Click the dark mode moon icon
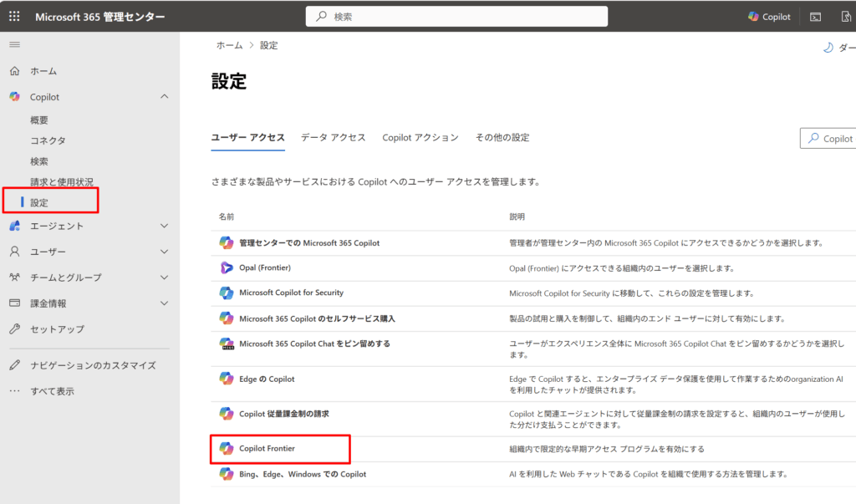Viewport: 856px width, 504px height. (x=828, y=48)
